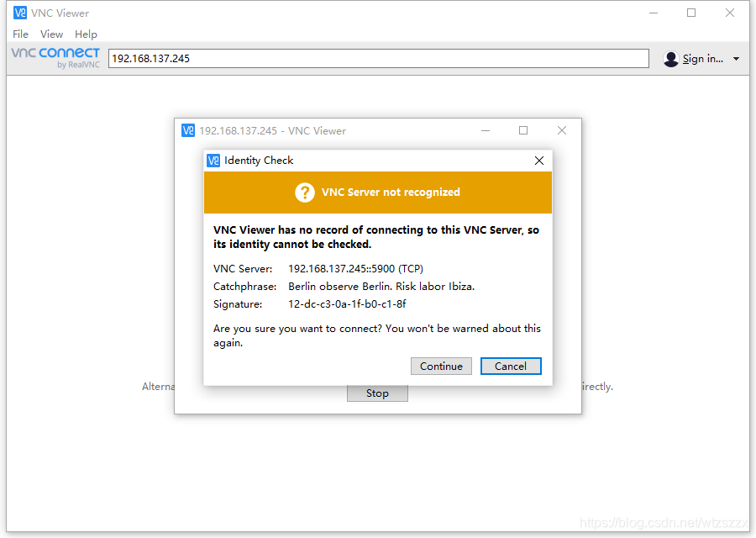Click the "Signature:" label
This screenshot has width=756, height=538.
click(238, 304)
